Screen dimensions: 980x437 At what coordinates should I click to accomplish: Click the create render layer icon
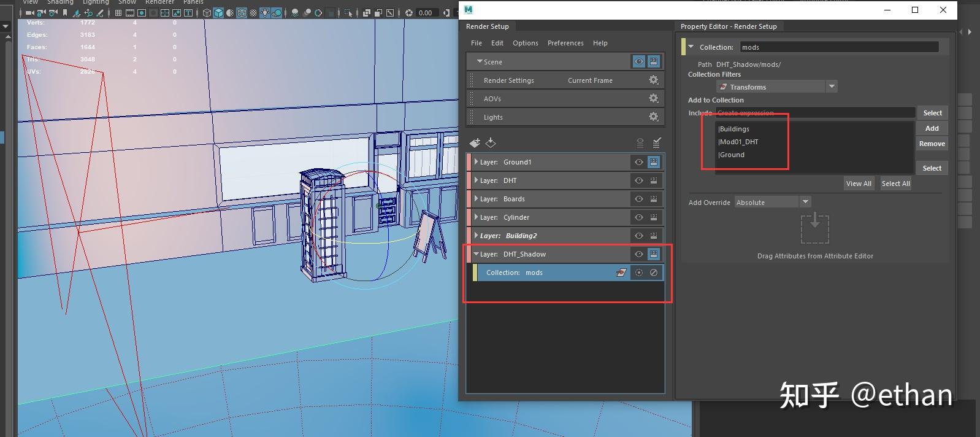coord(475,143)
